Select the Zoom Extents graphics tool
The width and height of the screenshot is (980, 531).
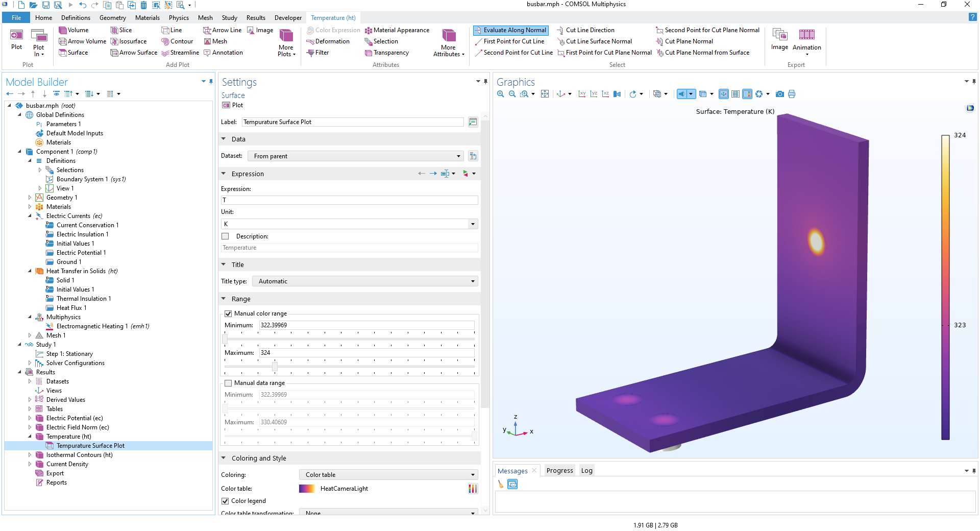tap(545, 94)
